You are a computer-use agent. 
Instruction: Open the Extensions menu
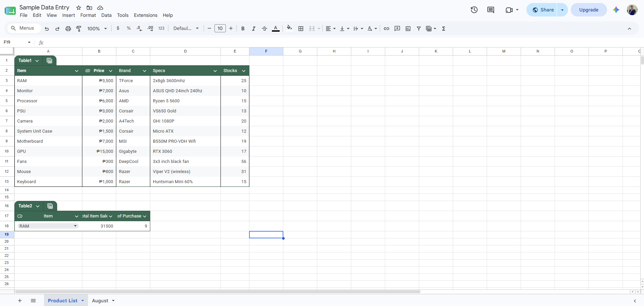[x=146, y=15]
